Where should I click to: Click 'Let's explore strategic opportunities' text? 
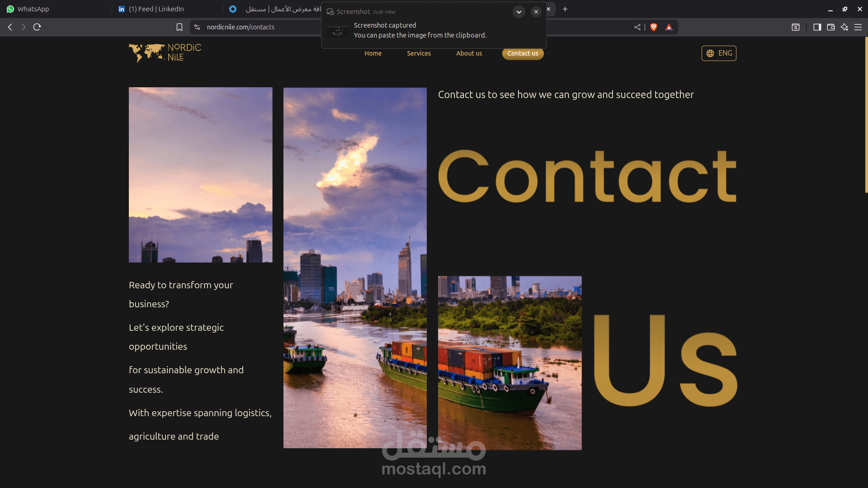click(176, 337)
